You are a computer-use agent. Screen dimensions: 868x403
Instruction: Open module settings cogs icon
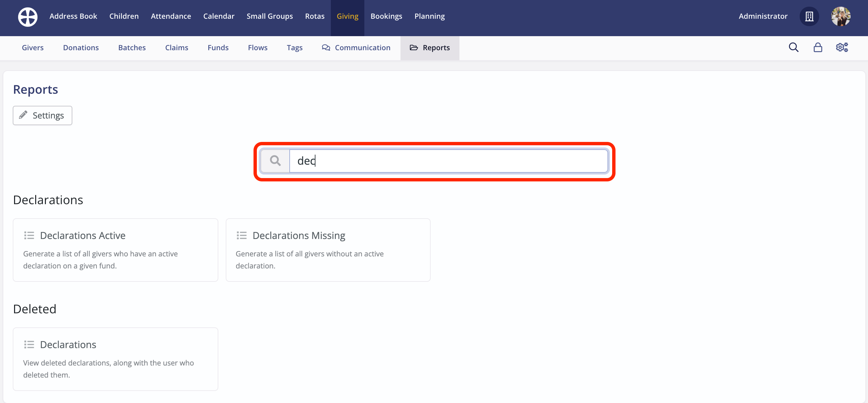coord(842,48)
